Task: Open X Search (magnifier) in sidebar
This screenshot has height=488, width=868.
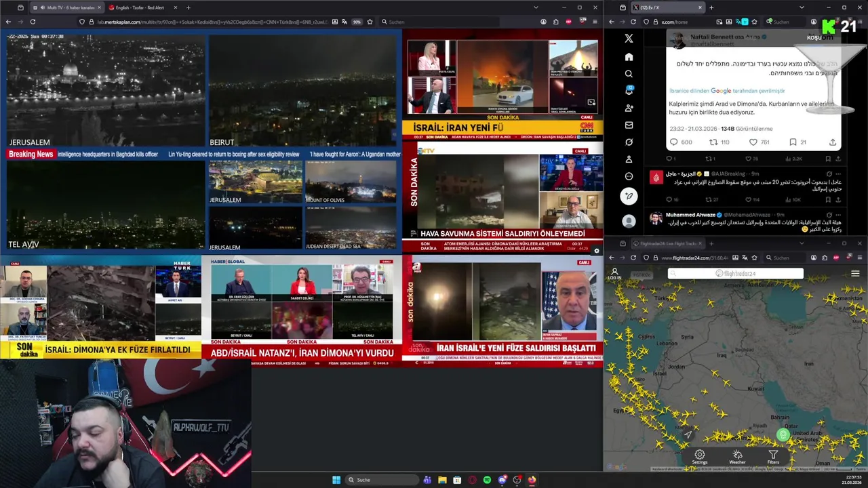Action: click(x=629, y=74)
